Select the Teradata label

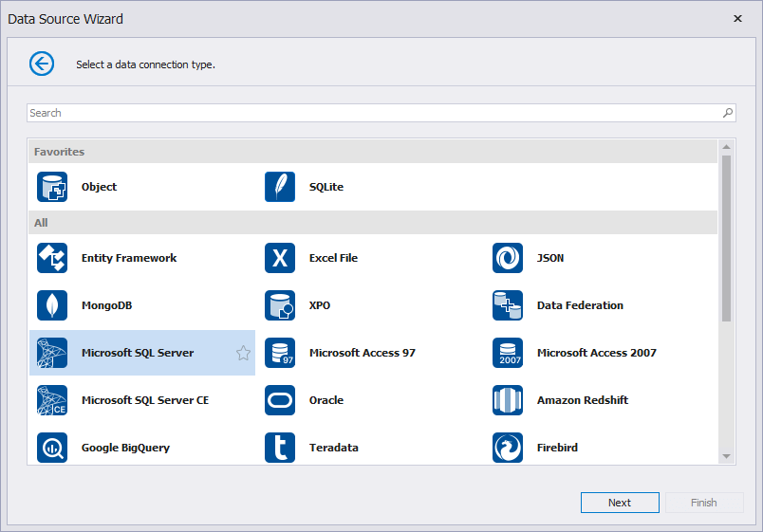pos(334,448)
